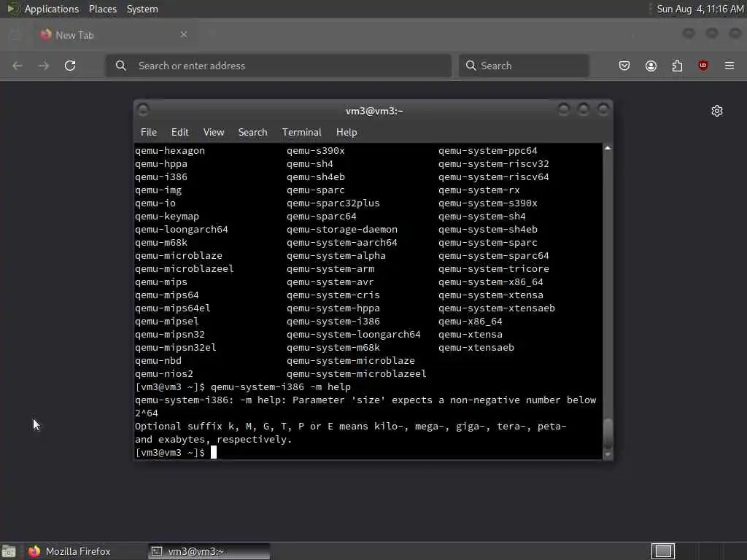Open the terminal window menu button

[x=143, y=111]
